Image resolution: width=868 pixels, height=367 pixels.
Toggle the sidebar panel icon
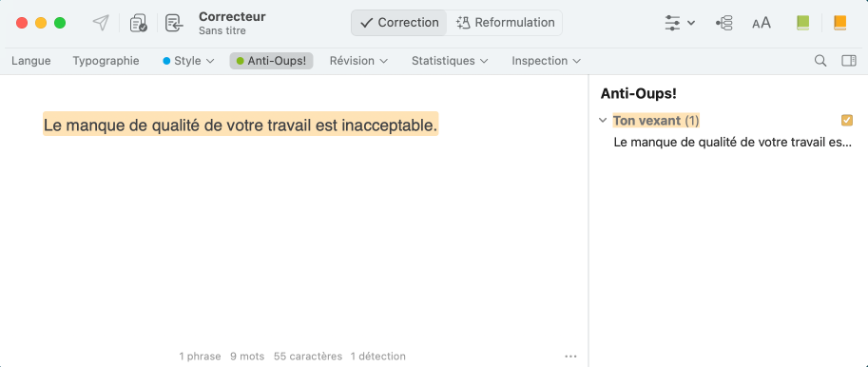(x=849, y=61)
